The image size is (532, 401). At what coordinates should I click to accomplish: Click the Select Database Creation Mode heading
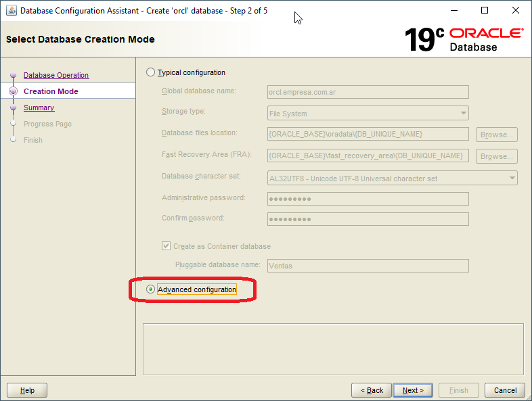[x=81, y=39]
